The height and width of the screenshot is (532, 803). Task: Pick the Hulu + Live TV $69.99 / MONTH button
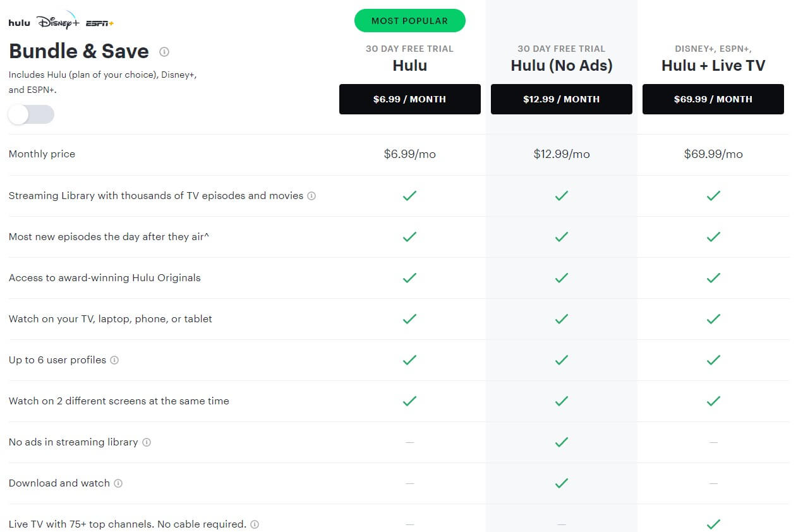(713, 99)
